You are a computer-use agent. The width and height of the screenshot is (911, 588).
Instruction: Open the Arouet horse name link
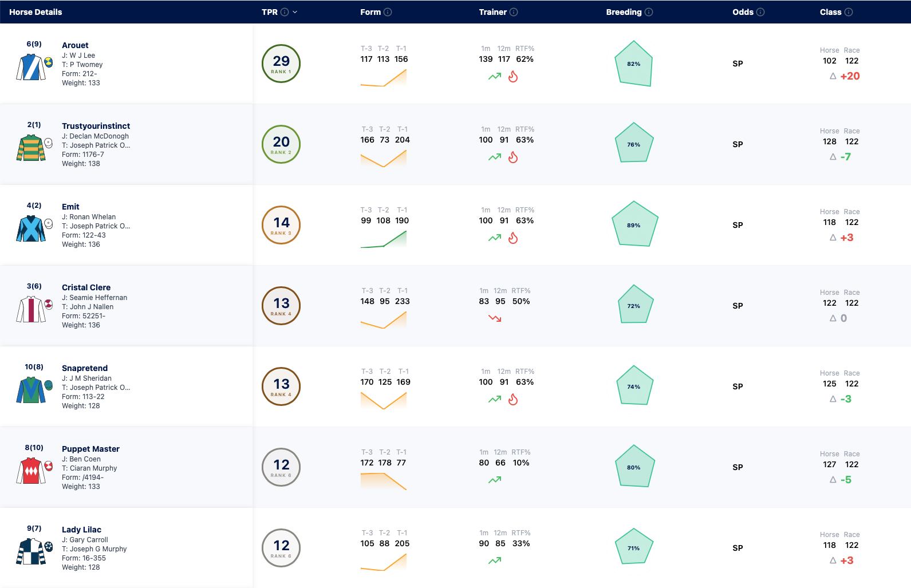coord(75,45)
